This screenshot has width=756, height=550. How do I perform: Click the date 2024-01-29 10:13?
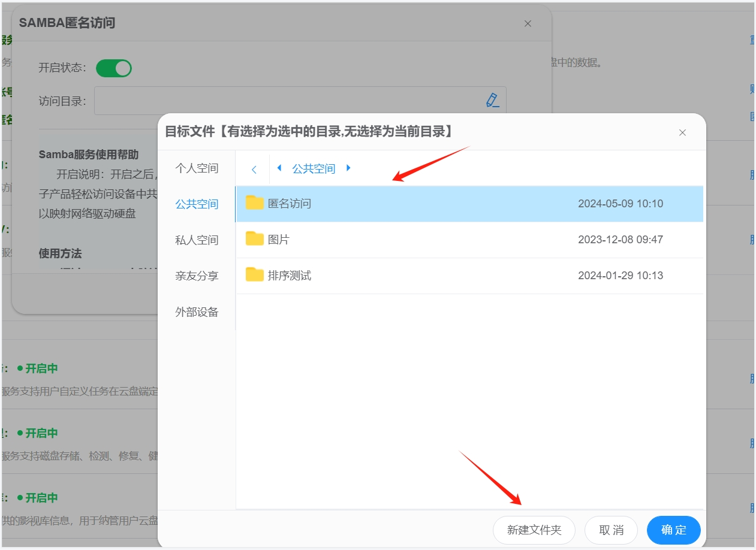click(621, 276)
